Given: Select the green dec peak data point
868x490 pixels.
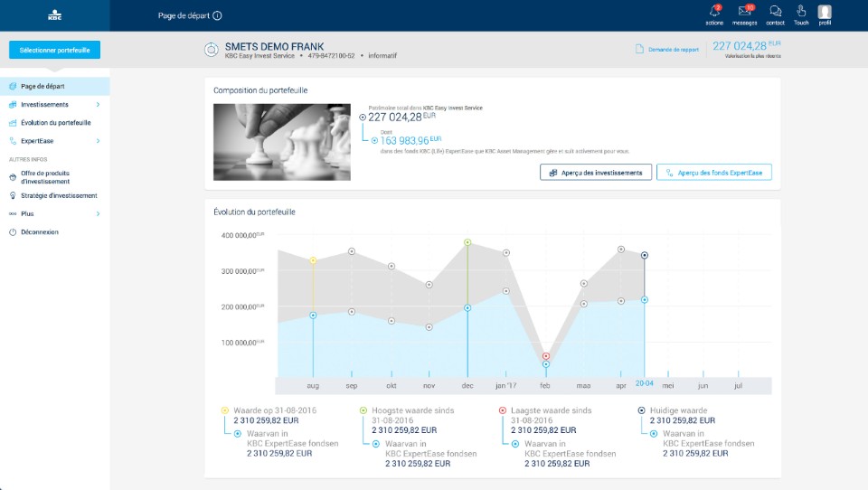Looking at the screenshot, I should coord(467,242).
